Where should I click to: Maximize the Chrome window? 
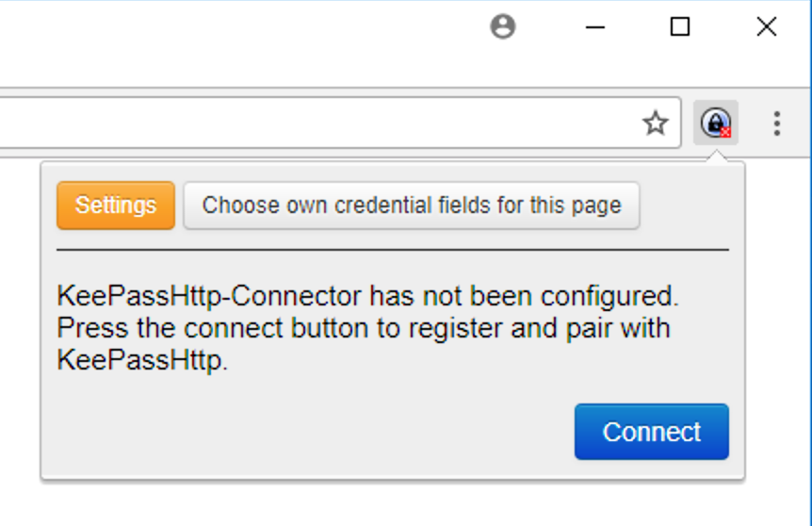tap(679, 27)
